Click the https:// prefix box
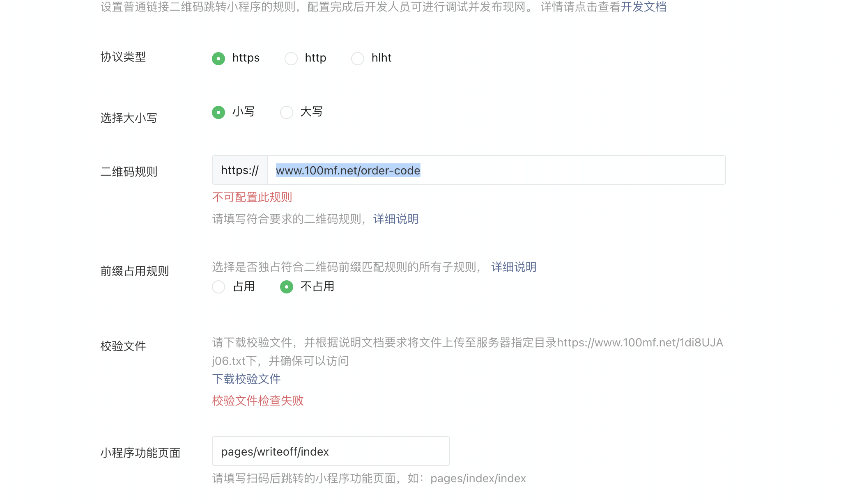841x504 pixels. click(240, 170)
